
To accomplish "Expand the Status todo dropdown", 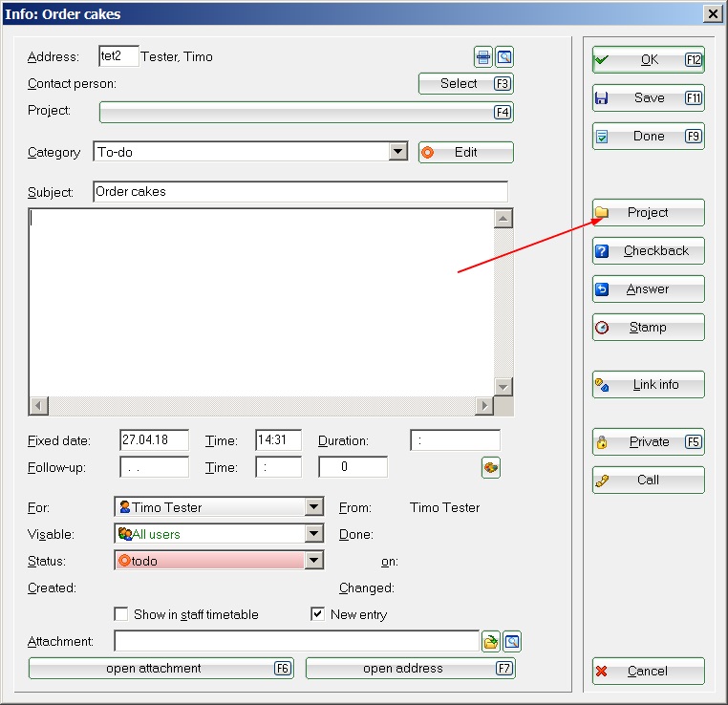I will tap(313, 561).
